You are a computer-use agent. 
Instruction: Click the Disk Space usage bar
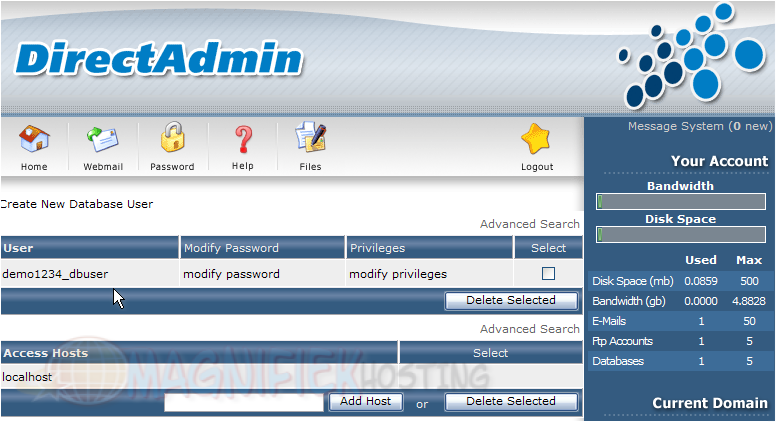(681, 234)
